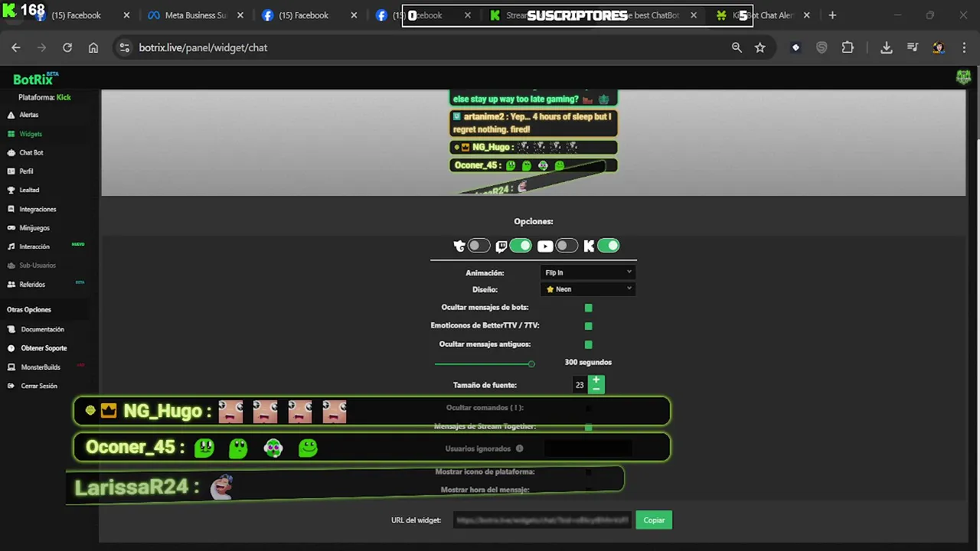The image size is (980, 551).
Task: Click the Twitch platform icon
Action: [x=501, y=246]
